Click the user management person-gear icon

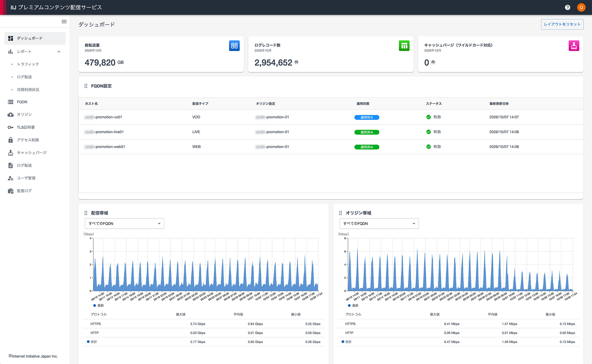[11, 178]
